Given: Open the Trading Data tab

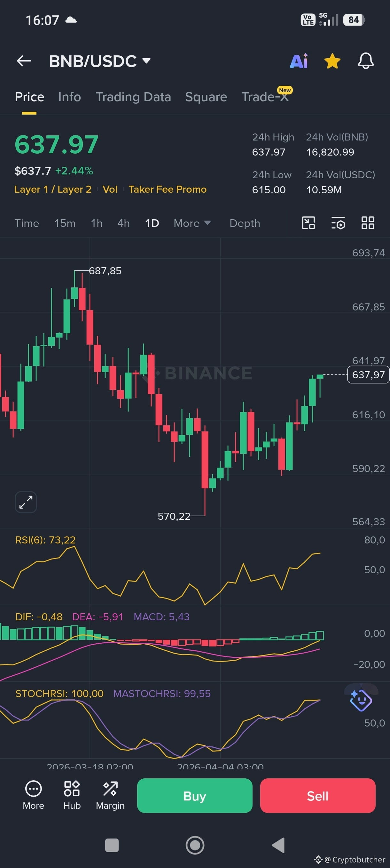Looking at the screenshot, I should click(x=133, y=97).
